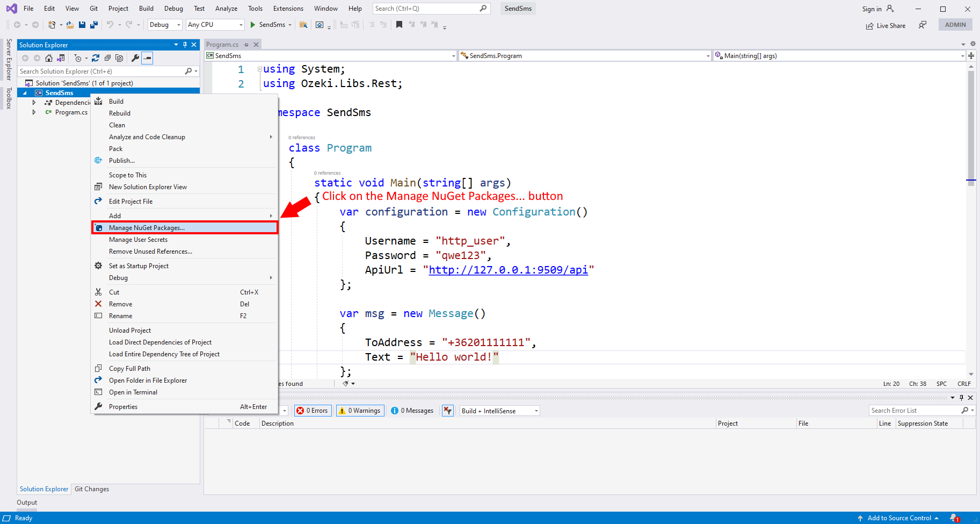Click the New Project toolbar icon

click(52, 25)
